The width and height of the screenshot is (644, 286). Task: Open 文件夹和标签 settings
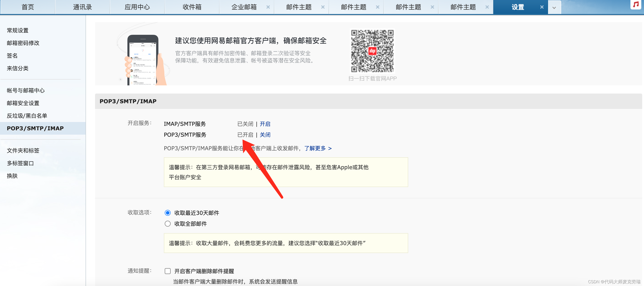(23, 150)
